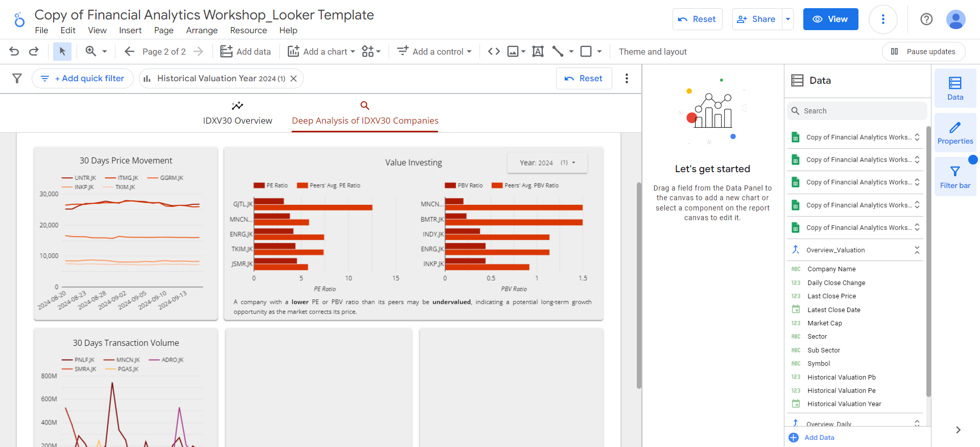Open the Arrange menu
The width and height of the screenshot is (980, 447).
coord(202,31)
